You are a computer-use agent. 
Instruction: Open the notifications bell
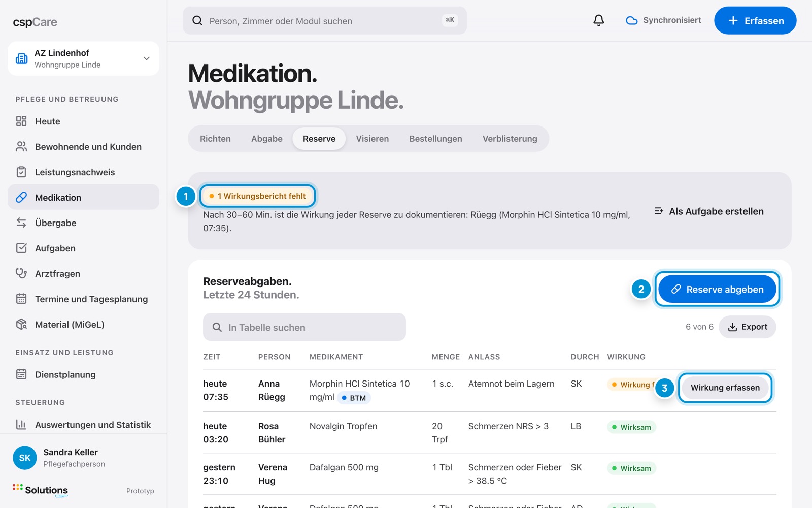click(599, 20)
